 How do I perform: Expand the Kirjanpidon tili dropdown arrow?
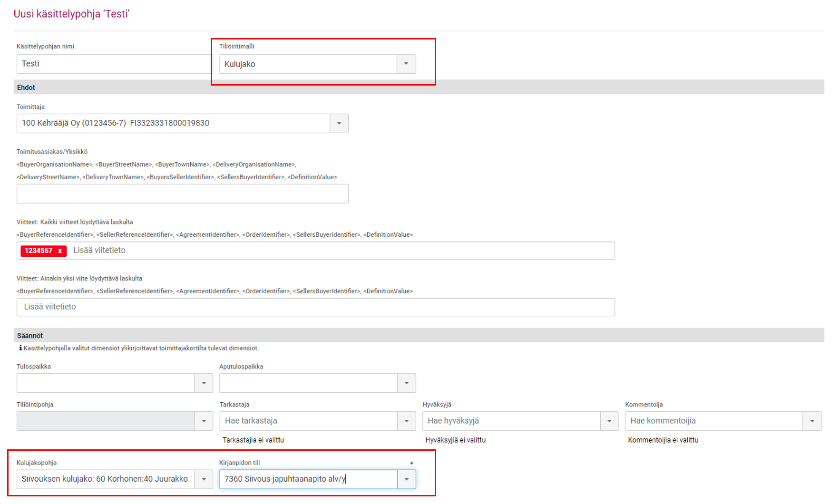[406, 479]
